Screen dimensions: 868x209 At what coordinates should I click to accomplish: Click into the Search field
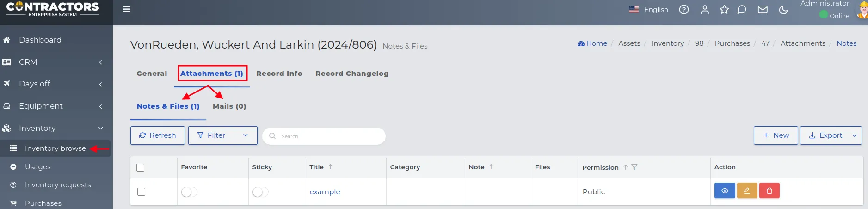328,136
